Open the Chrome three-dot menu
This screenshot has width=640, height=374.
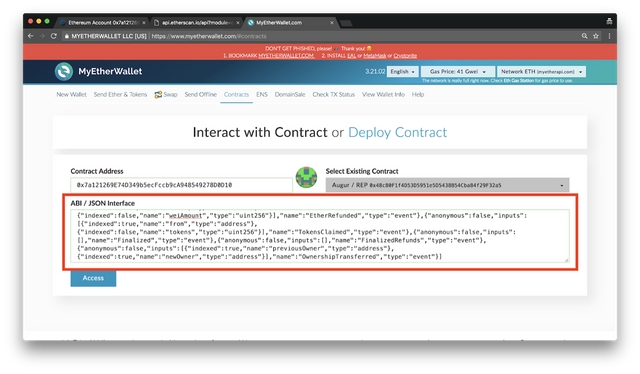click(x=609, y=36)
